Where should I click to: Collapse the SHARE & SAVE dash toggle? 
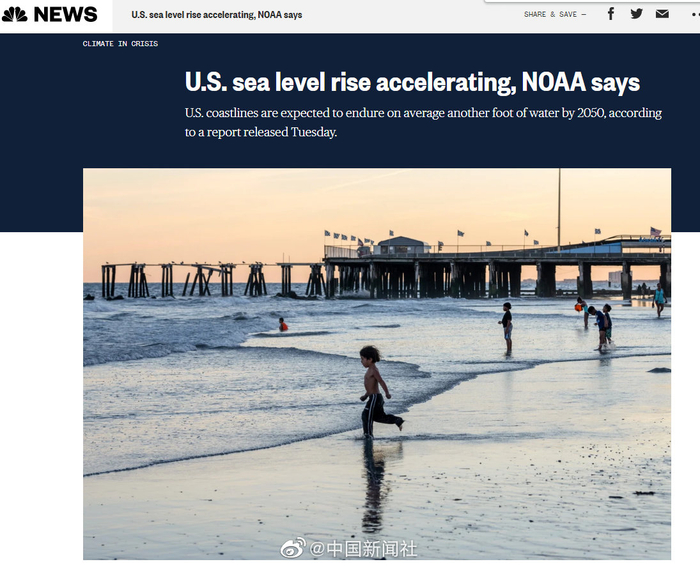pyautogui.click(x=583, y=14)
